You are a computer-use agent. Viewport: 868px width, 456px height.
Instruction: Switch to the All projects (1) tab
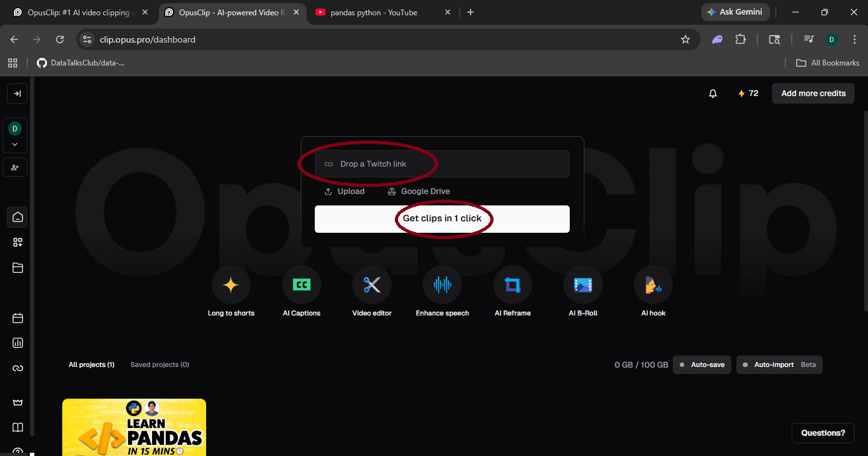(x=92, y=365)
